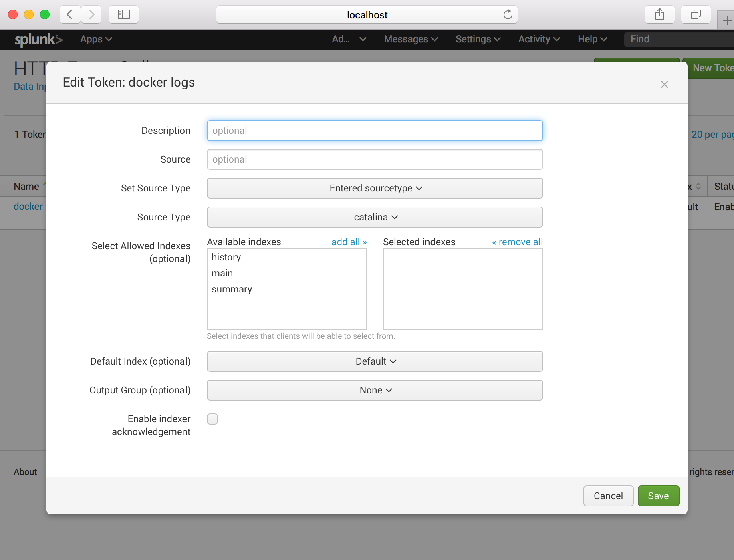Click the Splunk logo
The width and height of the screenshot is (734, 560).
click(x=38, y=39)
